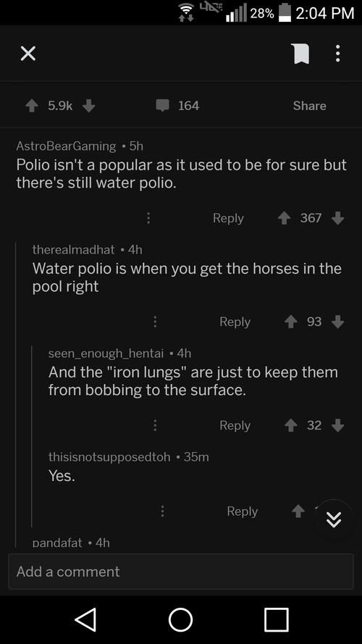Screen dimensions: 362x644
Task: Open options dots on seen_enough_hentai's comment
Action: [x=155, y=425]
